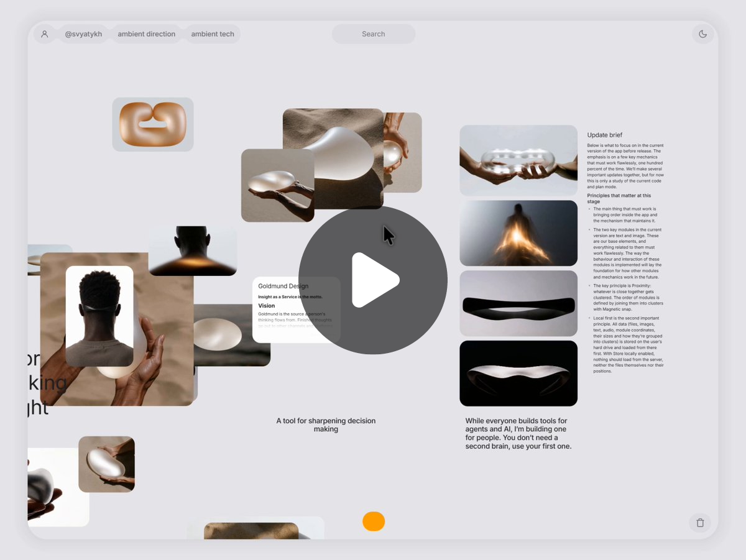Toggle dark mode with the moon icon

click(702, 34)
